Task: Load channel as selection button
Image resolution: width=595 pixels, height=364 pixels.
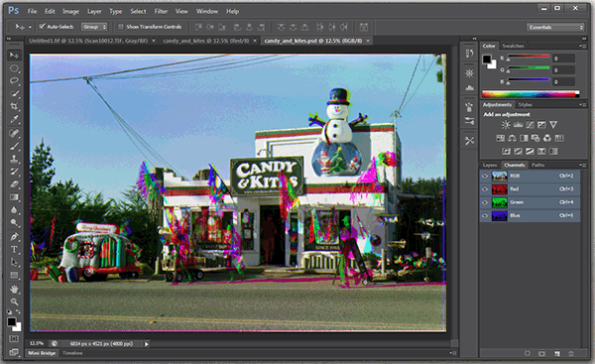Action: click(528, 353)
